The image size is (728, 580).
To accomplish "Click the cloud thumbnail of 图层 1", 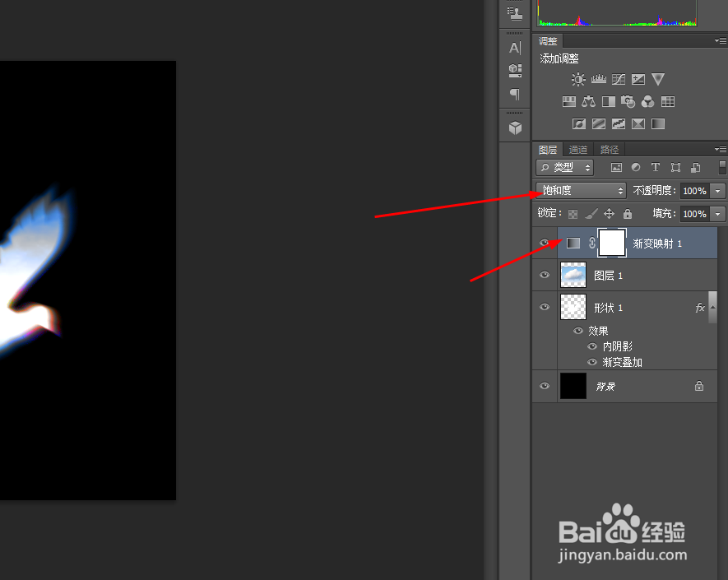I will tap(573, 275).
